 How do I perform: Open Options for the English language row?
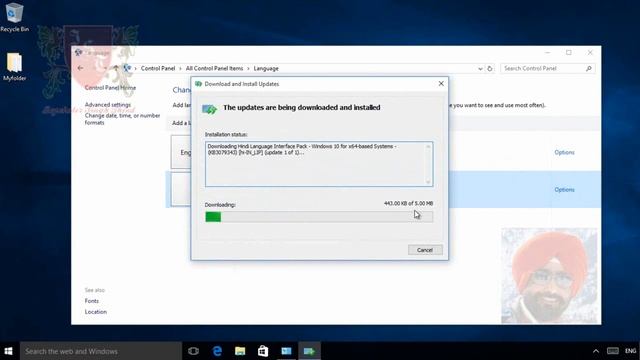coord(564,152)
